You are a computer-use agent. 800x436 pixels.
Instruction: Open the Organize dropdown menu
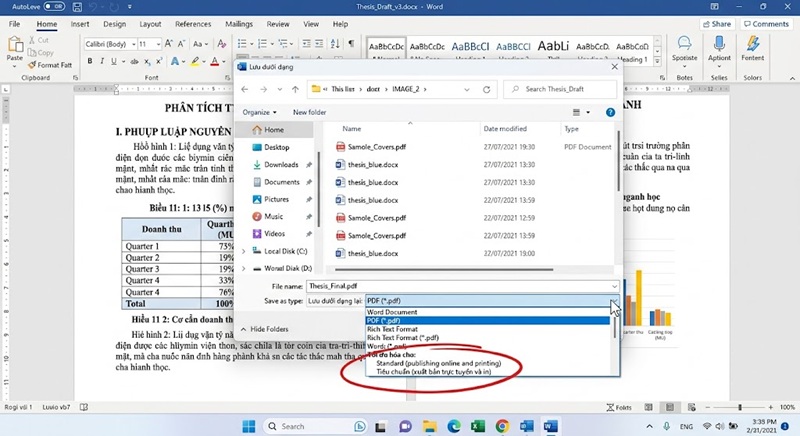pos(259,112)
